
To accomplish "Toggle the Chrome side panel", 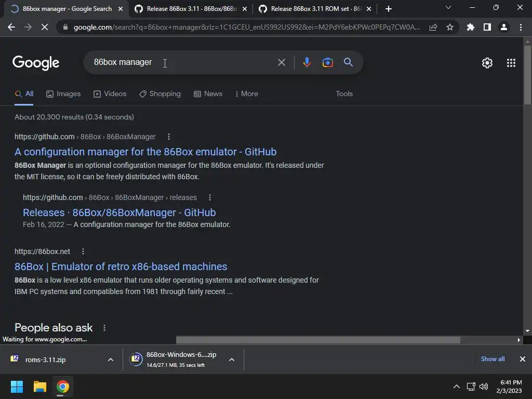I will pos(487,27).
